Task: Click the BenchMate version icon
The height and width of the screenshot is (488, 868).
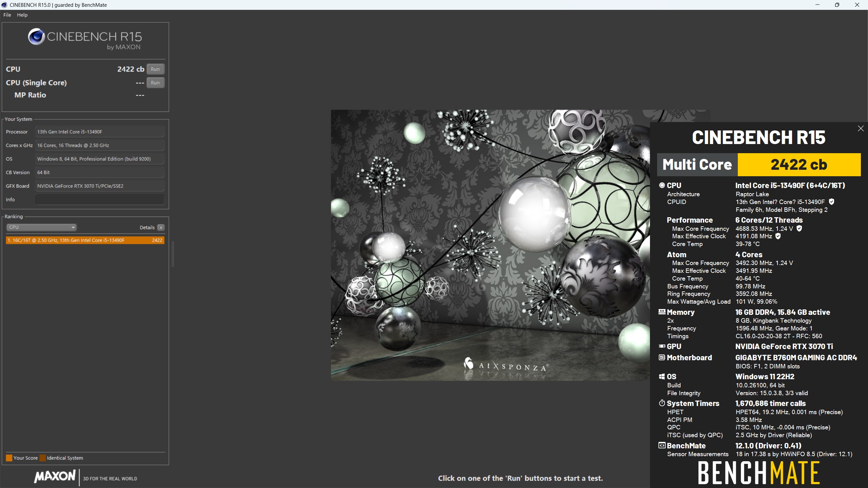Action: tap(662, 445)
